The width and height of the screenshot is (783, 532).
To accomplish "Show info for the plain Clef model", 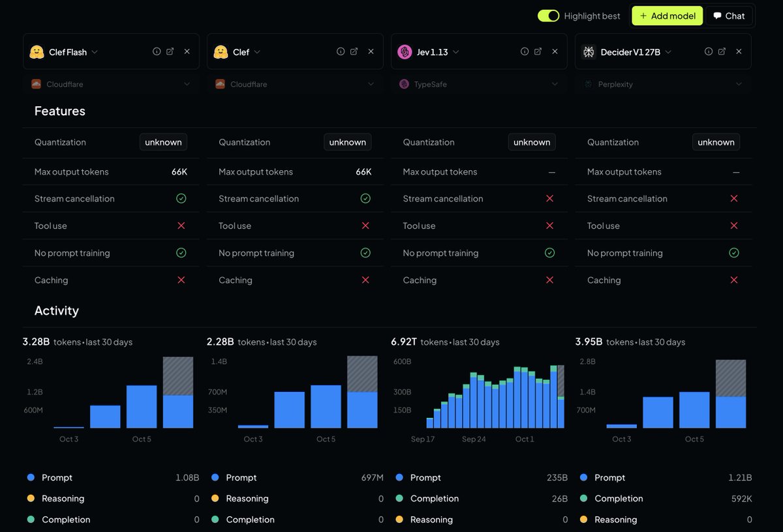I will (x=341, y=52).
